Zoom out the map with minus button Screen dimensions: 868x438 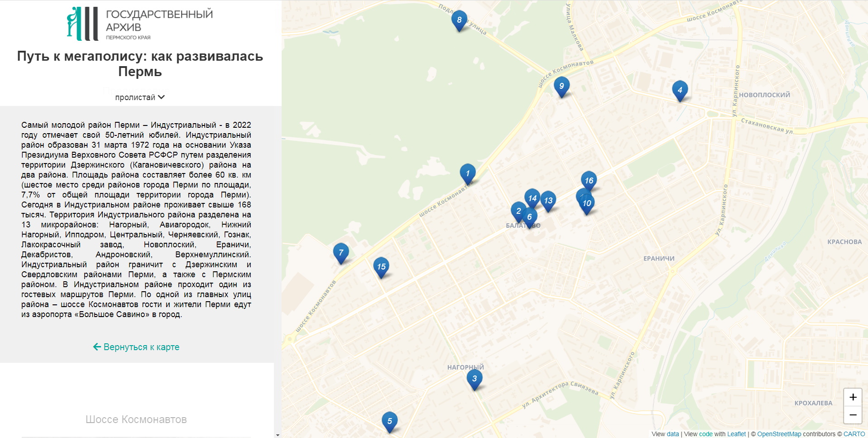tap(853, 415)
